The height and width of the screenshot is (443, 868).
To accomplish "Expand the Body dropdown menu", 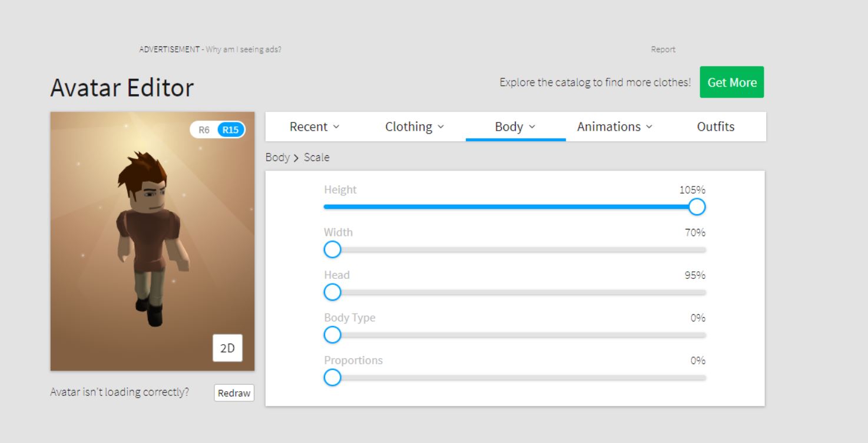I will [515, 126].
